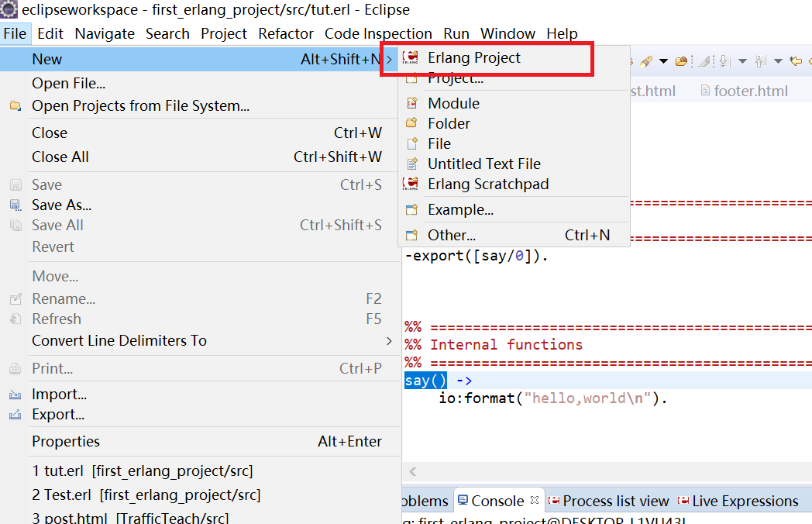812x524 pixels.
Task: Select Revert in the File menu
Action: 200,246
